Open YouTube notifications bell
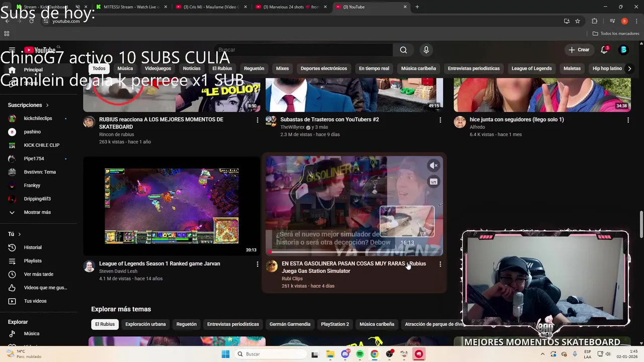 point(605,50)
